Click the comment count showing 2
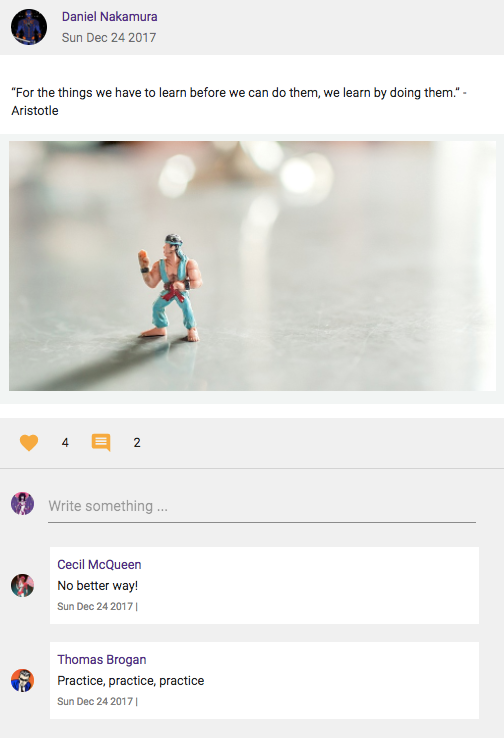The image size is (504, 738). (137, 442)
